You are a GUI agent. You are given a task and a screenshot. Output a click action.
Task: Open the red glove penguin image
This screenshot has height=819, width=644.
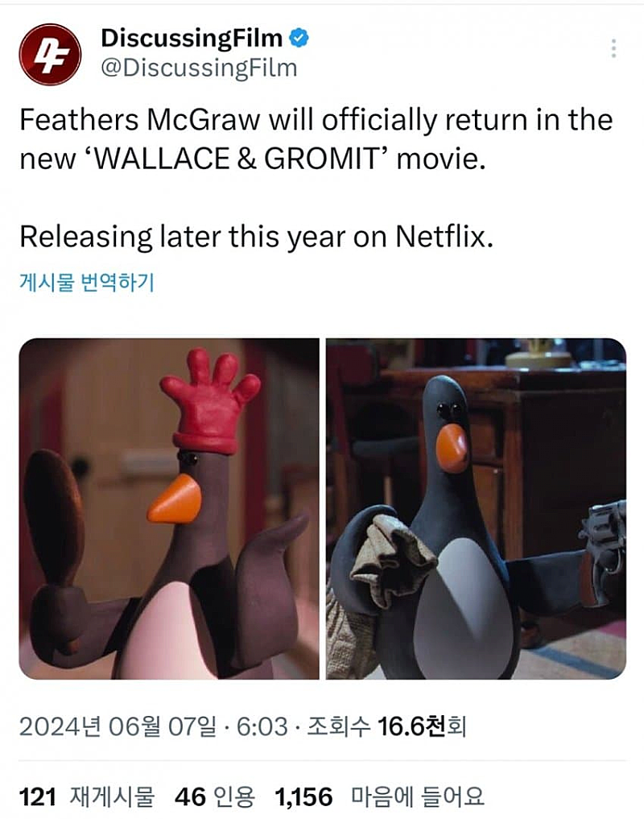click(x=169, y=509)
